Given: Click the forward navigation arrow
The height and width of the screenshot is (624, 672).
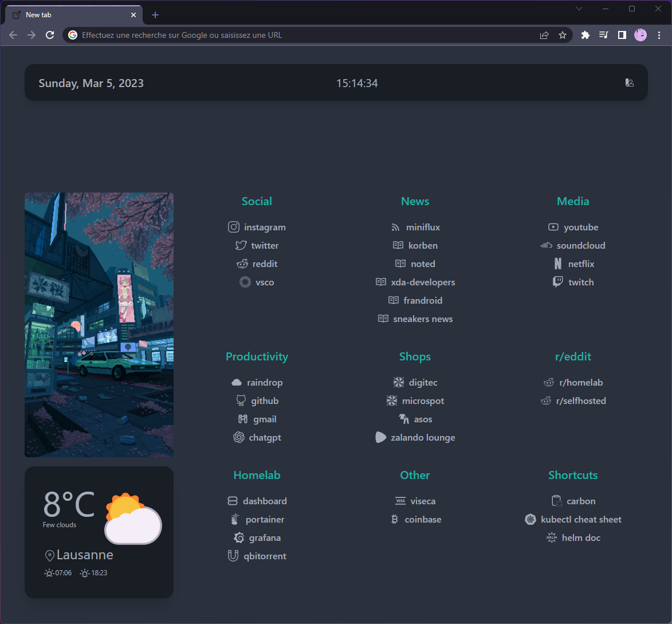Looking at the screenshot, I should pyautogui.click(x=32, y=35).
